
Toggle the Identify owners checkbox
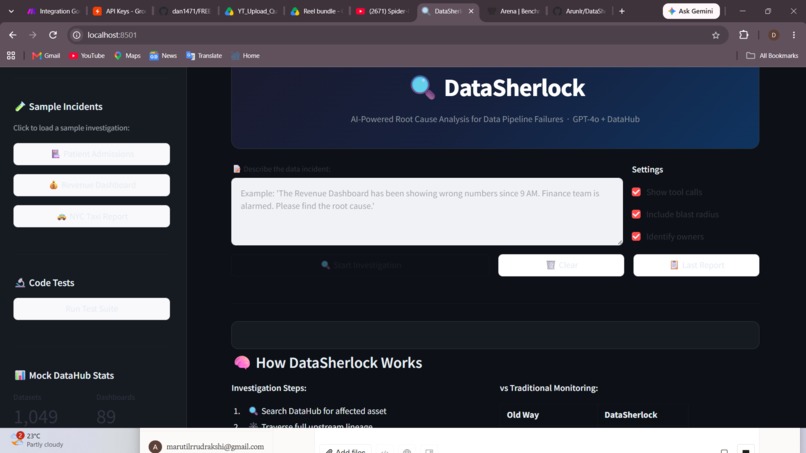click(636, 237)
